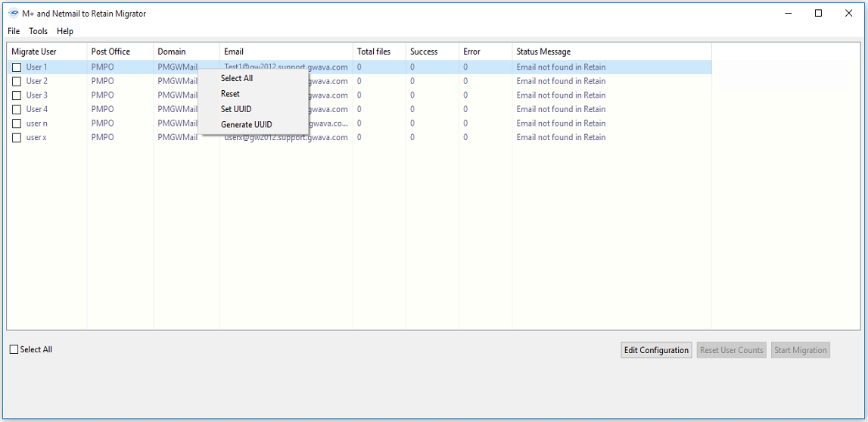Viewport: 868px width, 422px height.
Task: Click Success value in User 3 row
Action: click(x=412, y=95)
